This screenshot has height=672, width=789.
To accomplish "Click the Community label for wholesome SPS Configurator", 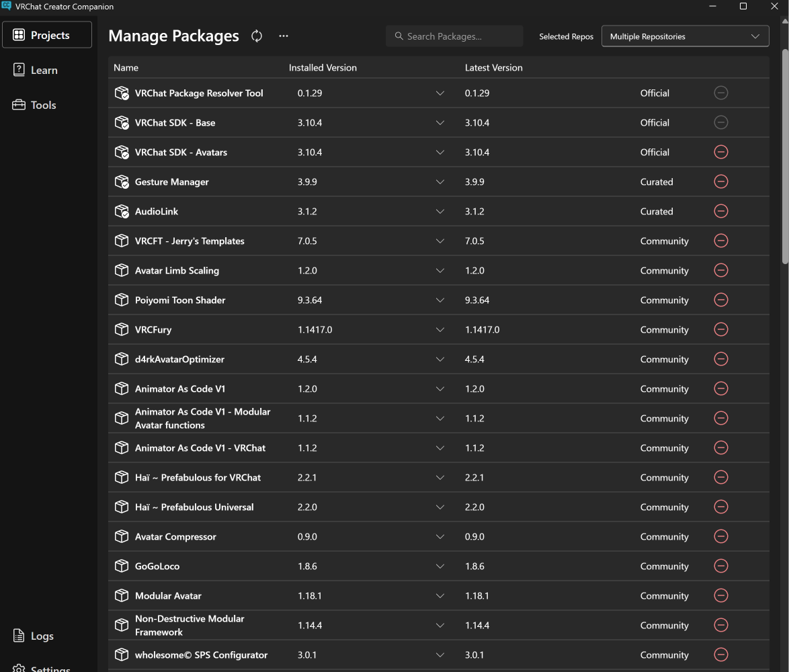I will click(x=664, y=655).
